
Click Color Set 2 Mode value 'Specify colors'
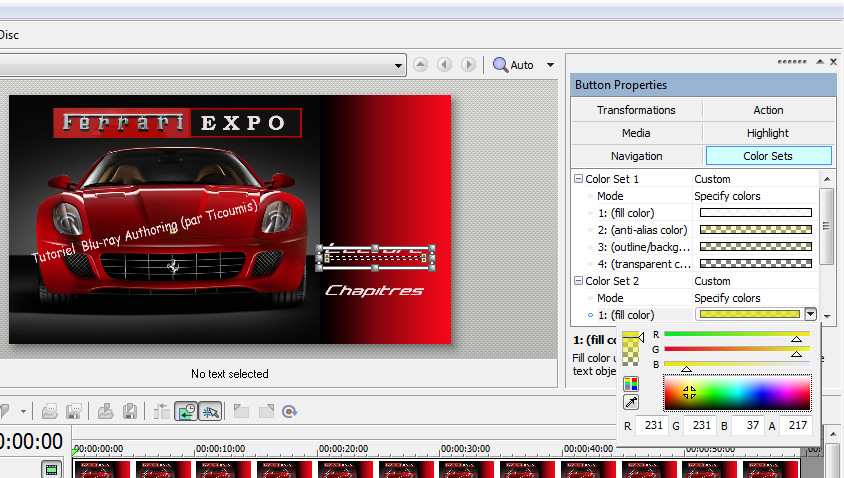727,298
